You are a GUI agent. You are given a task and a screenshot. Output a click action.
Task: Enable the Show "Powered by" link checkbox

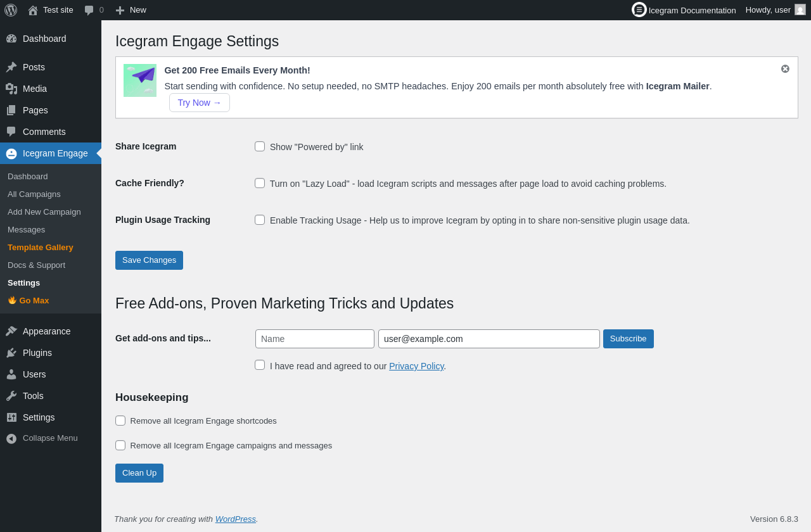260,146
